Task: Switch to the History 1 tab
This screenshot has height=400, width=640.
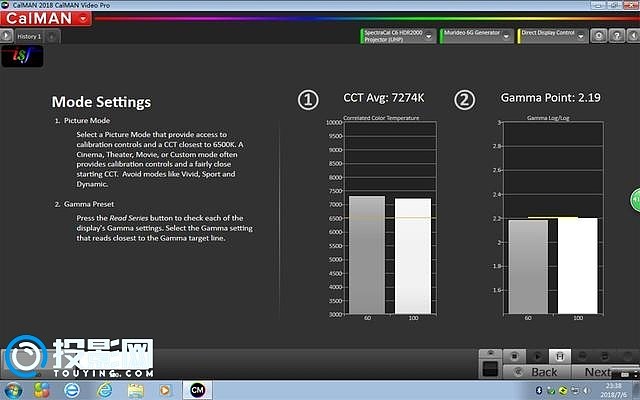Action: point(29,36)
